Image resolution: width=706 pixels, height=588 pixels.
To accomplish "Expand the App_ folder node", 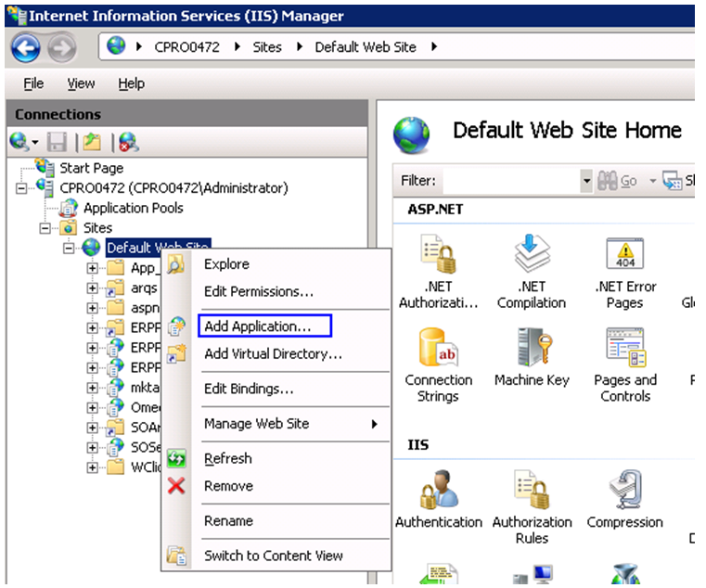I will (92, 268).
